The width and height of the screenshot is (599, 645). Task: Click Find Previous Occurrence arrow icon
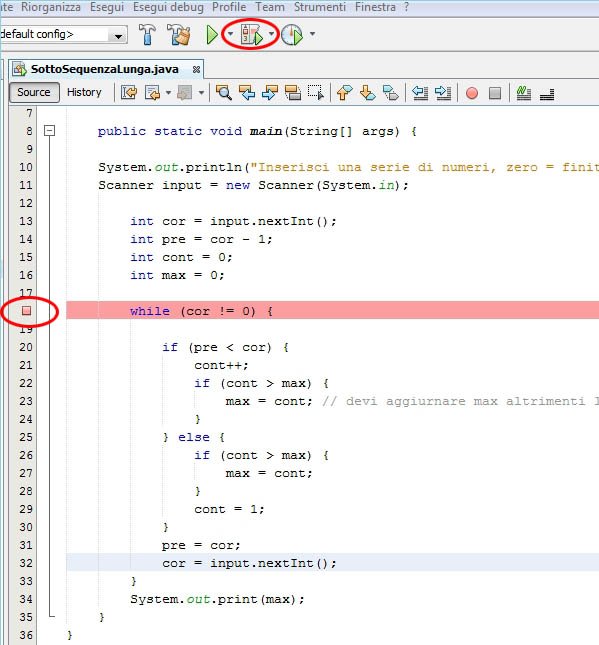pyautogui.click(x=247, y=93)
